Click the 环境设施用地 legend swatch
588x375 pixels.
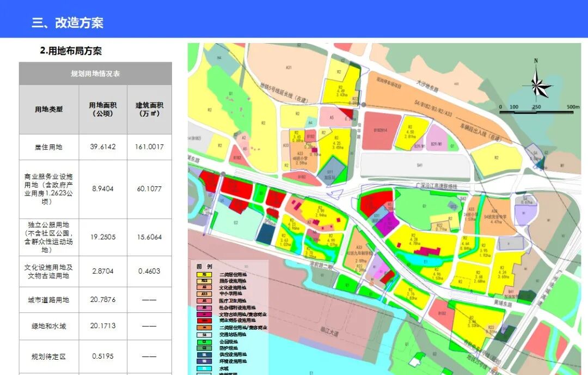(204, 361)
